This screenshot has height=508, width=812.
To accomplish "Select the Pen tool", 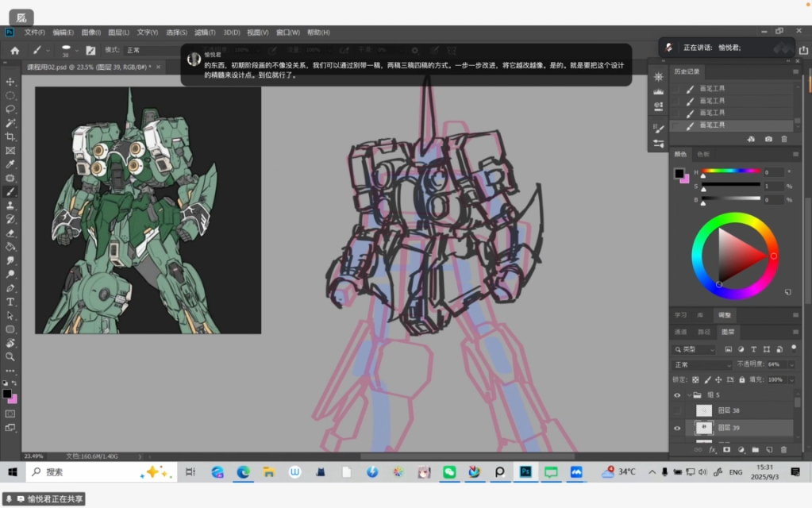I will (10, 288).
